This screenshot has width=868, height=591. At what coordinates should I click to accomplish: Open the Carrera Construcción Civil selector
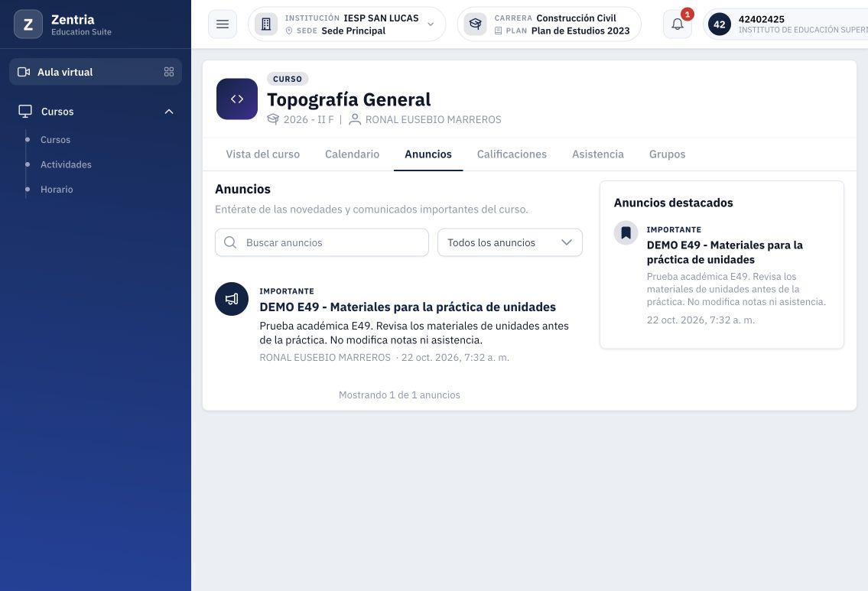[549, 24]
